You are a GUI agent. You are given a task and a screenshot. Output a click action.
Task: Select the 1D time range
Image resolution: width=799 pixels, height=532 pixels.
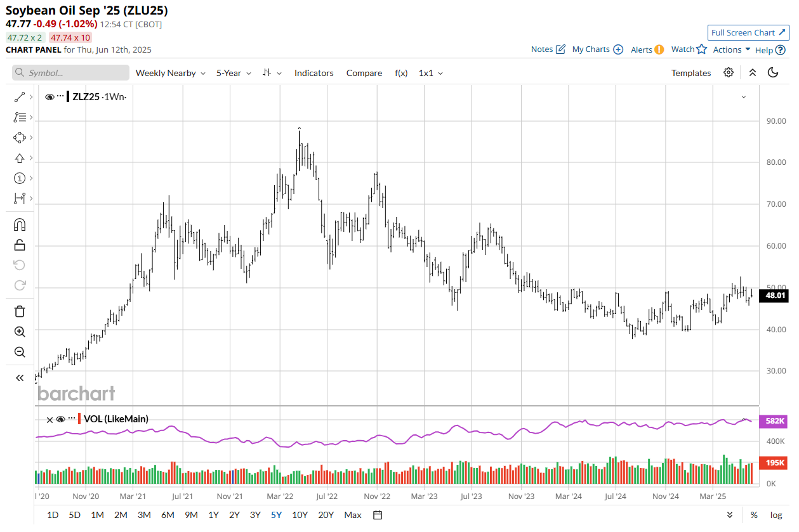pos(53,515)
